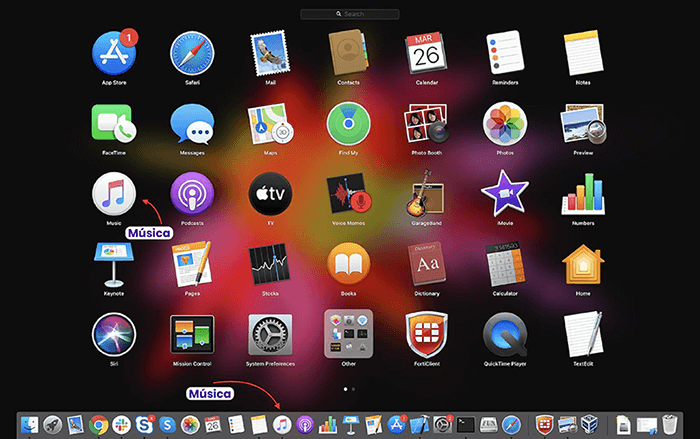
Task: Open Podcasts from the Dock
Action: coord(305,425)
